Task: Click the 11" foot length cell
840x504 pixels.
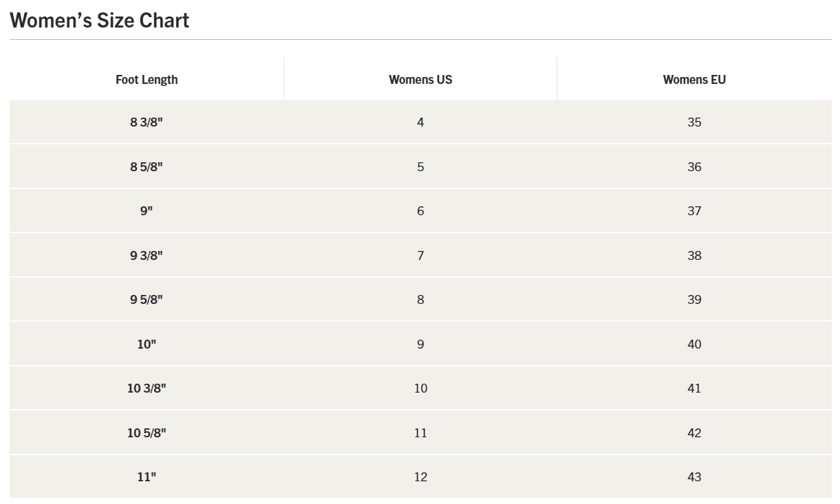Action: (x=147, y=477)
